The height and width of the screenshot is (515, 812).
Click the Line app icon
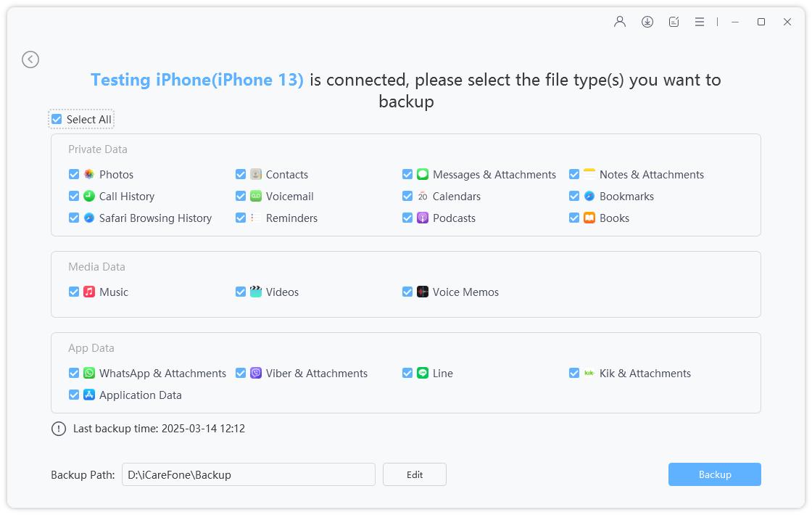click(x=423, y=373)
